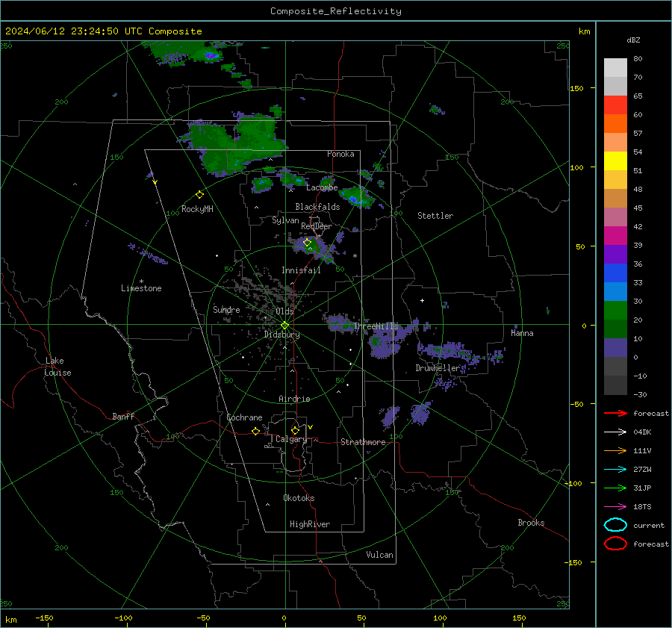Click the radar echo over Red Deer
This screenshot has width=672, height=628.
point(315,247)
